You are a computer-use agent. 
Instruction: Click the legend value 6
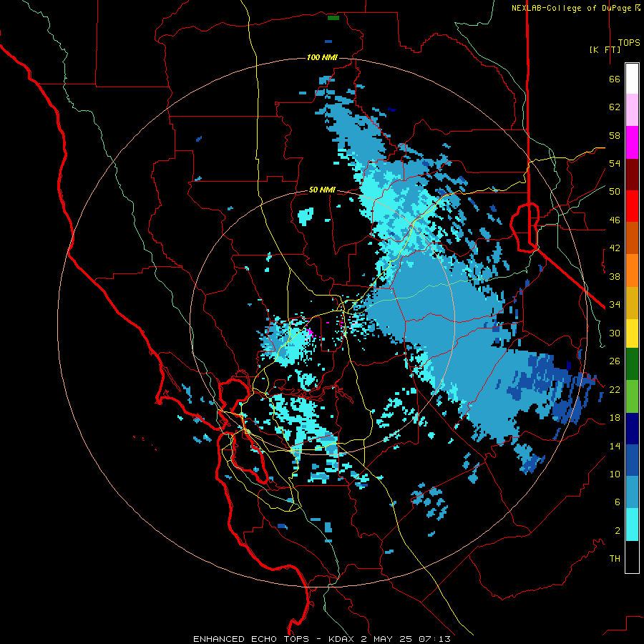tap(618, 502)
